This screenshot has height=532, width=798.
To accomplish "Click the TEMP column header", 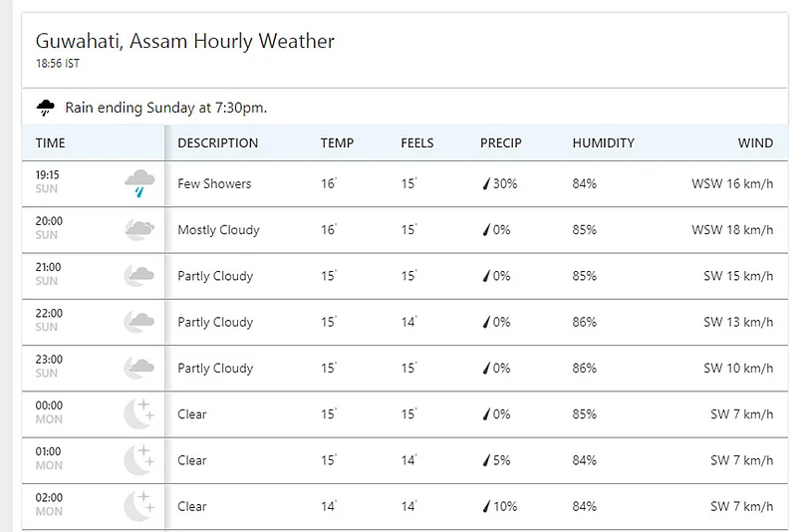I will (337, 142).
